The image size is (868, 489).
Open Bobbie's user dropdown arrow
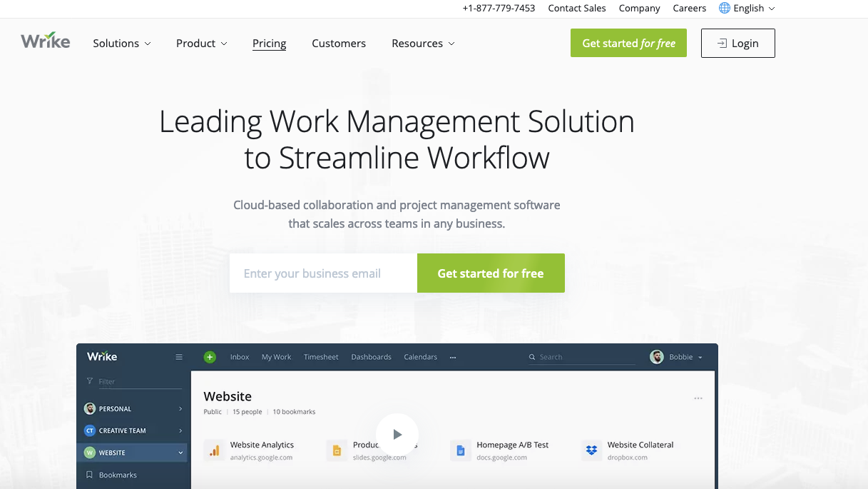(x=700, y=358)
